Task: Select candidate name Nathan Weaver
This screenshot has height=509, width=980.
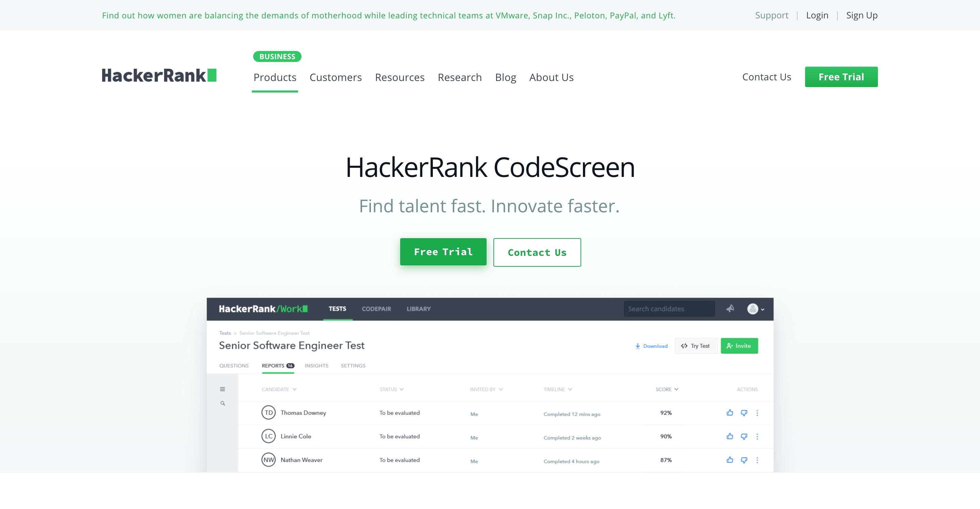Action: click(x=301, y=460)
